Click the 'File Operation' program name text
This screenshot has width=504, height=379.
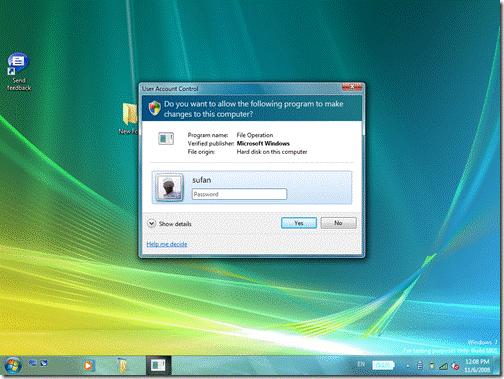pos(255,135)
